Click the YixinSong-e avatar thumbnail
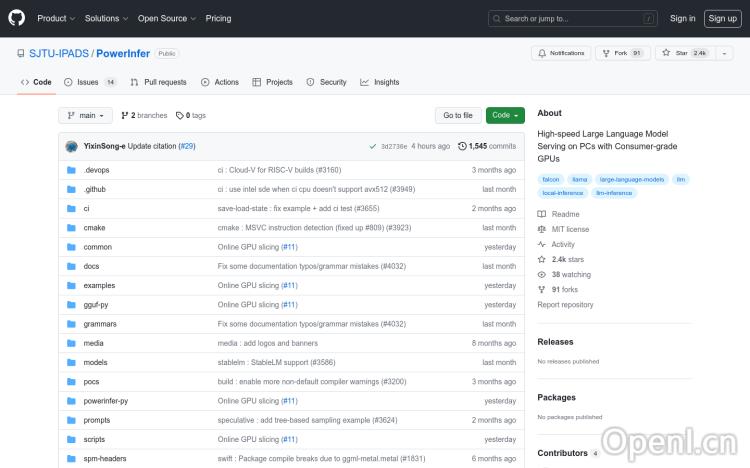The image size is (750, 468). pos(72,146)
